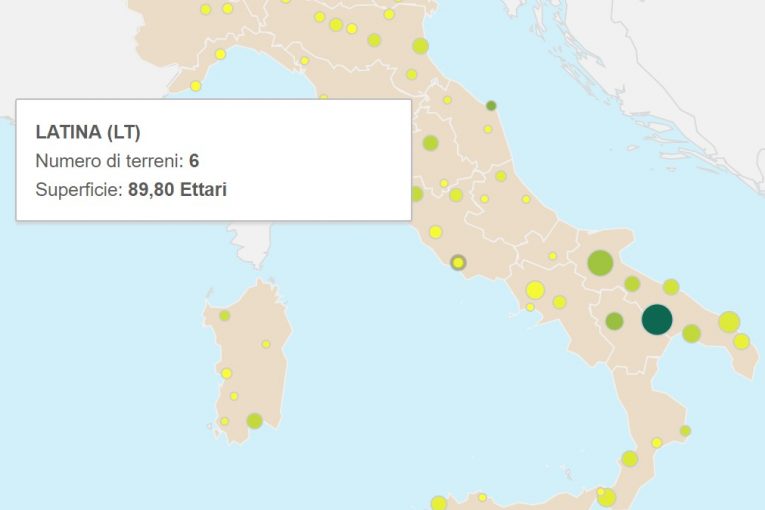765x510 pixels.
Task: Click the grey Corsica island on the map
Action: point(252,244)
